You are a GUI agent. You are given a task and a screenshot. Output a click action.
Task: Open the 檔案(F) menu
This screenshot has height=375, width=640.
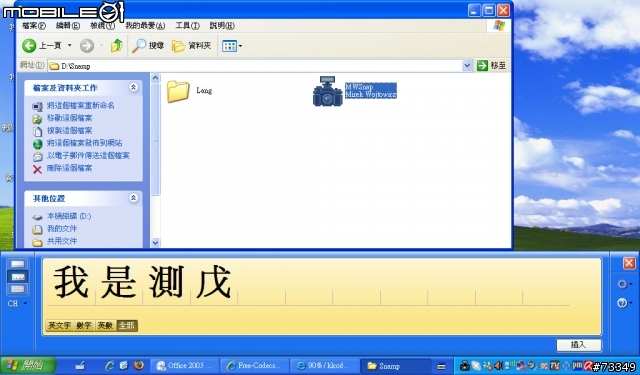click(x=34, y=26)
